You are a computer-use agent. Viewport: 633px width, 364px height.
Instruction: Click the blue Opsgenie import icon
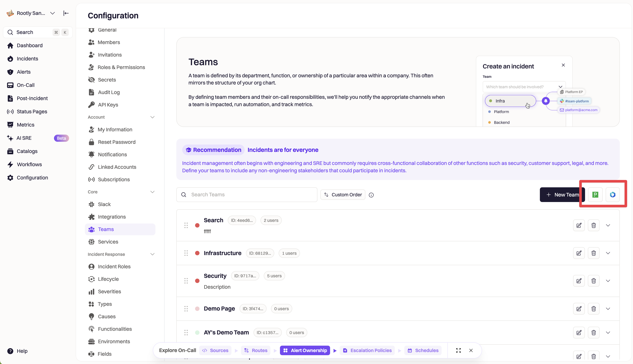click(612, 194)
